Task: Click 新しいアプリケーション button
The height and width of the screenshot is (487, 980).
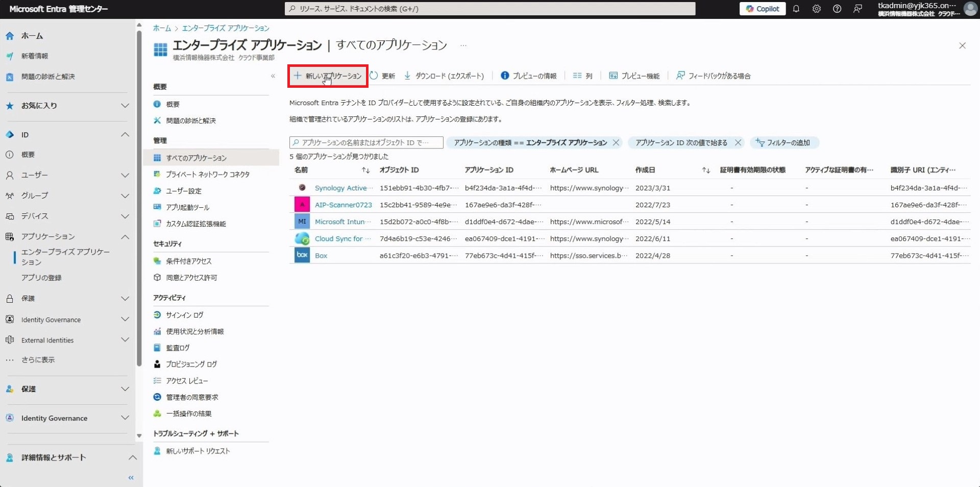Action: (x=328, y=76)
